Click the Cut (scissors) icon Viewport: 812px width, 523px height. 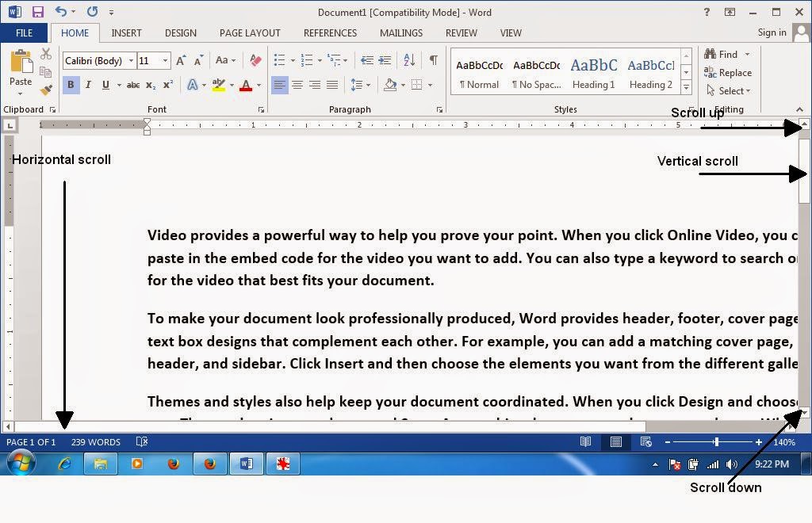(x=45, y=55)
